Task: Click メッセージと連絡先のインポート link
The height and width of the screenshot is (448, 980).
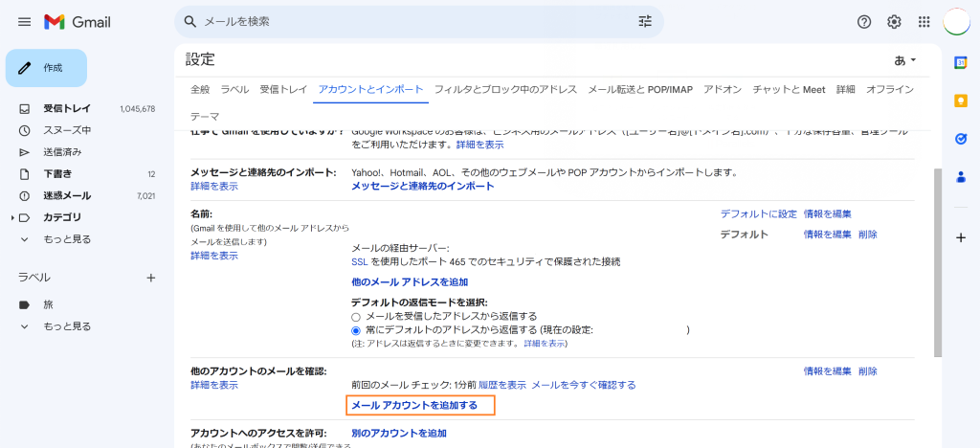Action: [x=422, y=187]
